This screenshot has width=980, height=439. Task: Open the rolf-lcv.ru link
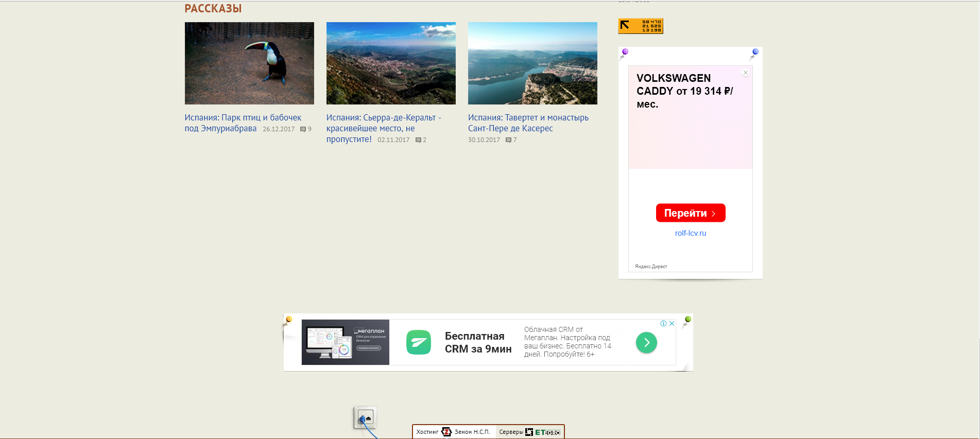pyautogui.click(x=690, y=233)
